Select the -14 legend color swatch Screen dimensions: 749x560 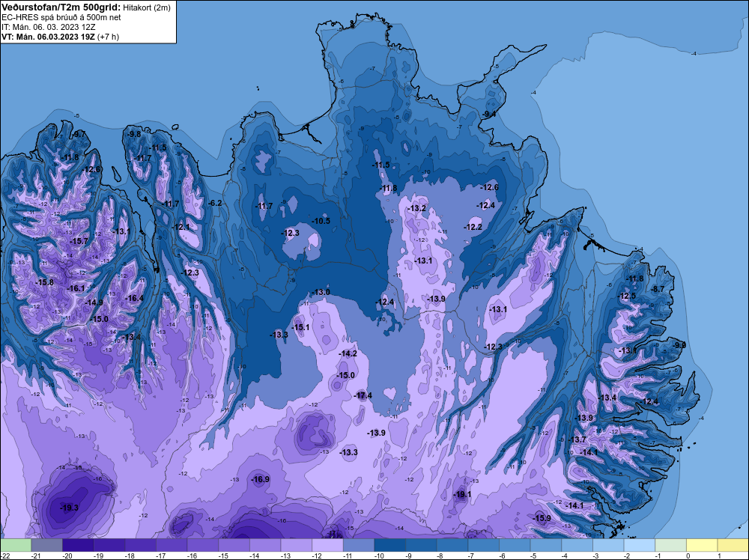click(x=265, y=545)
